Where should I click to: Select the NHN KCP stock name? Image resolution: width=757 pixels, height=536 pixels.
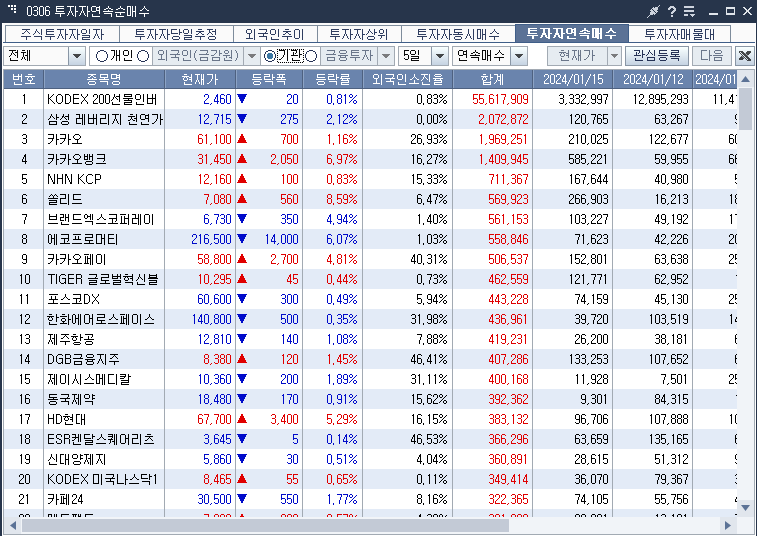pos(74,179)
